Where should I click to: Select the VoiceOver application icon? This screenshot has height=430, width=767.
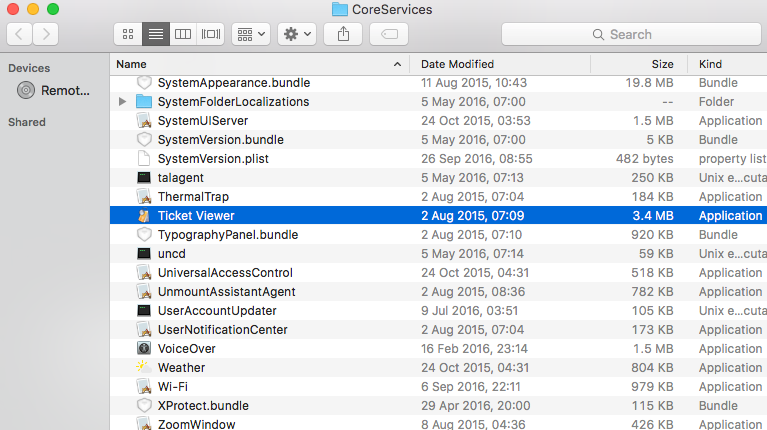tap(144, 348)
